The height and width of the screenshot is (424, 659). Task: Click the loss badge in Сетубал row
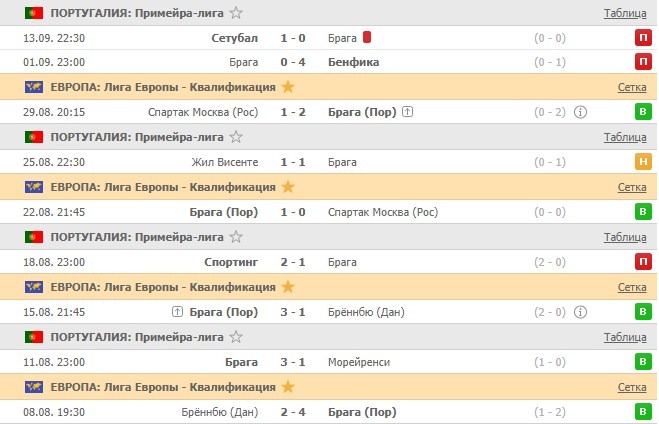642,38
